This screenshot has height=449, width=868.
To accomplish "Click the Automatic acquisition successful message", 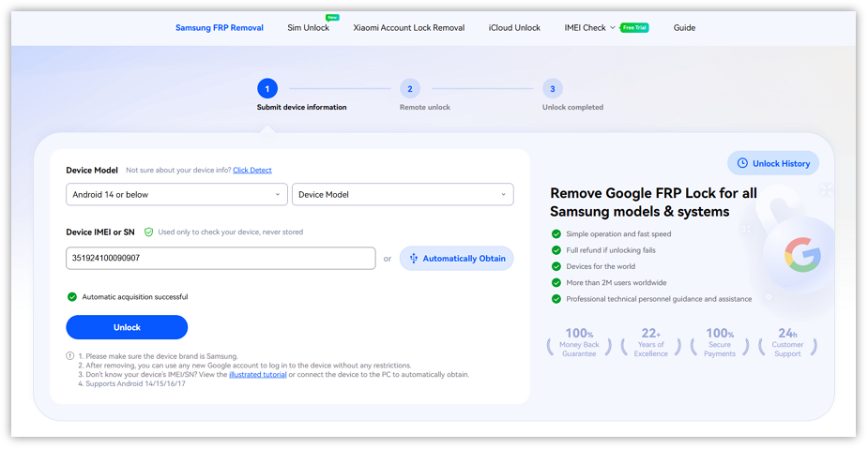I will (135, 297).
